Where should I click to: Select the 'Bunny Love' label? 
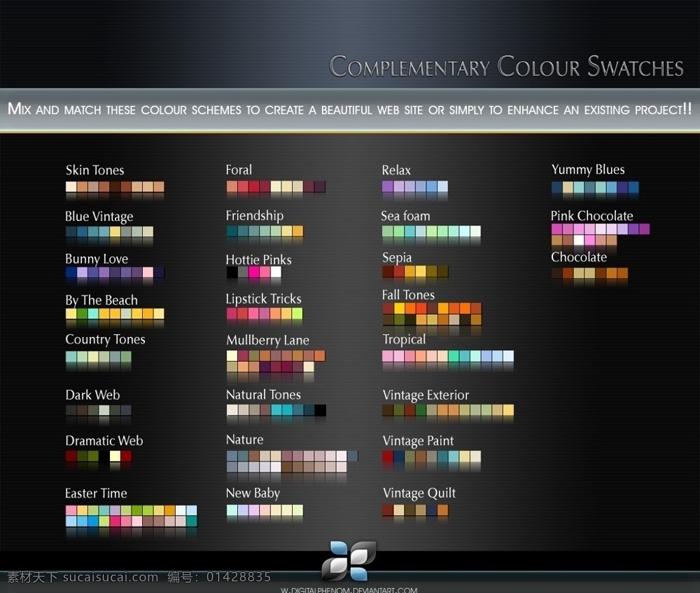[96, 259]
